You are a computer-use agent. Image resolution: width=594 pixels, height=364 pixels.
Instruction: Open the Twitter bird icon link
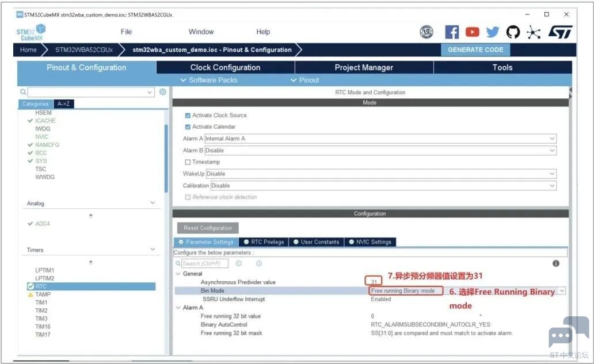coord(493,32)
